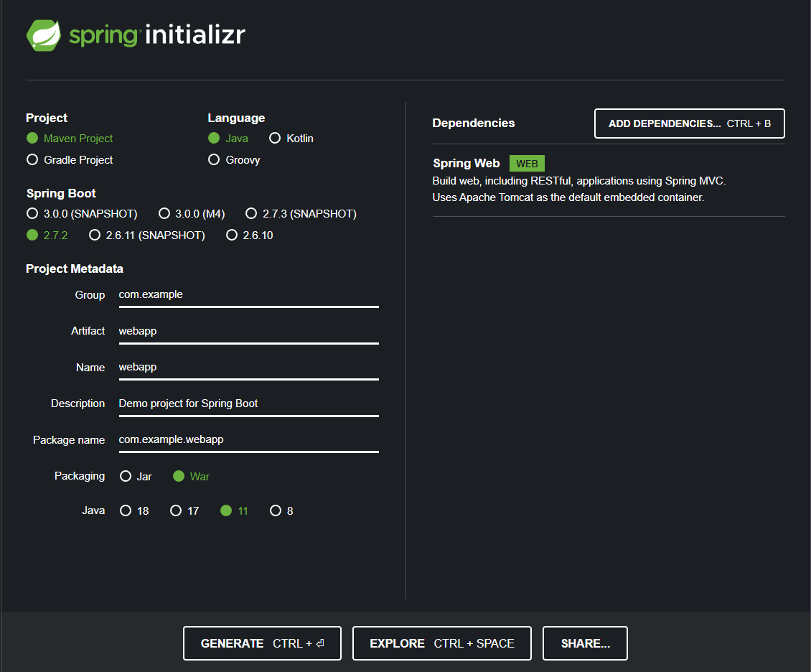This screenshot has height=672, width=811.
Task: Click the WEB tag badge
Action: pos(527,164)
